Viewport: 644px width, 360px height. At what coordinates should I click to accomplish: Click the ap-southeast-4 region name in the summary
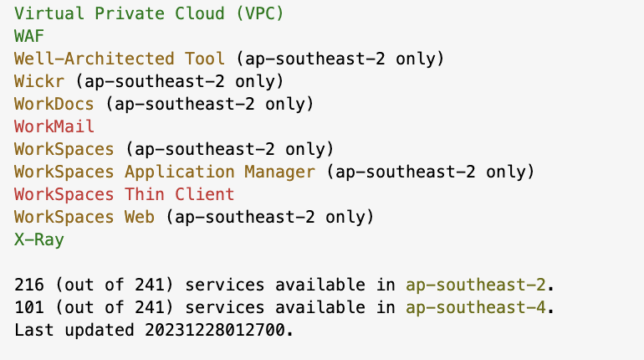(476, 307)
